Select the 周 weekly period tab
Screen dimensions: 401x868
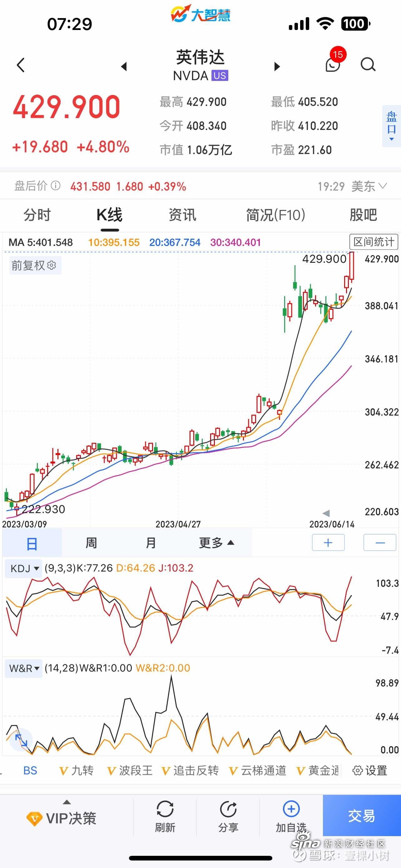pos(91,543)
